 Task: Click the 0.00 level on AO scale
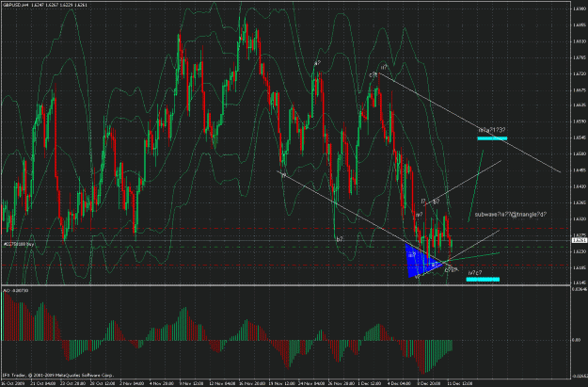click(576, 340)
